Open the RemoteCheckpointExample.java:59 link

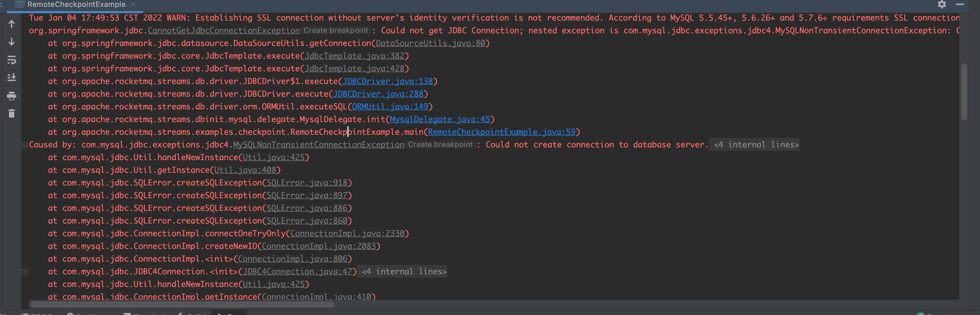pos(501,132)
